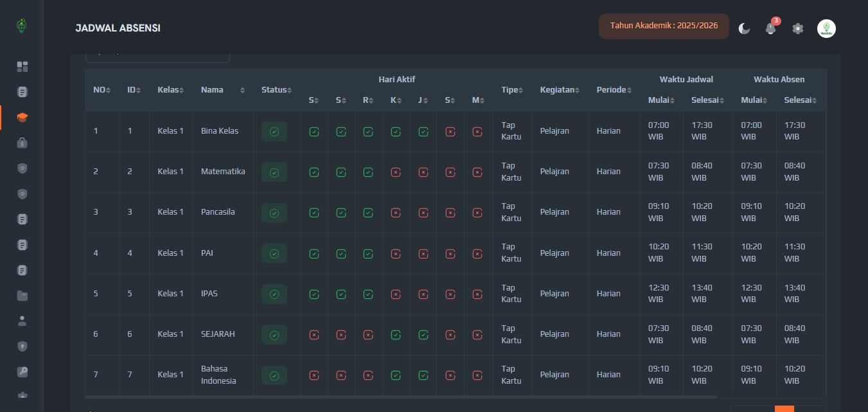
Task: Toggle dark mode with the moon icon
Action: (744, 28)
